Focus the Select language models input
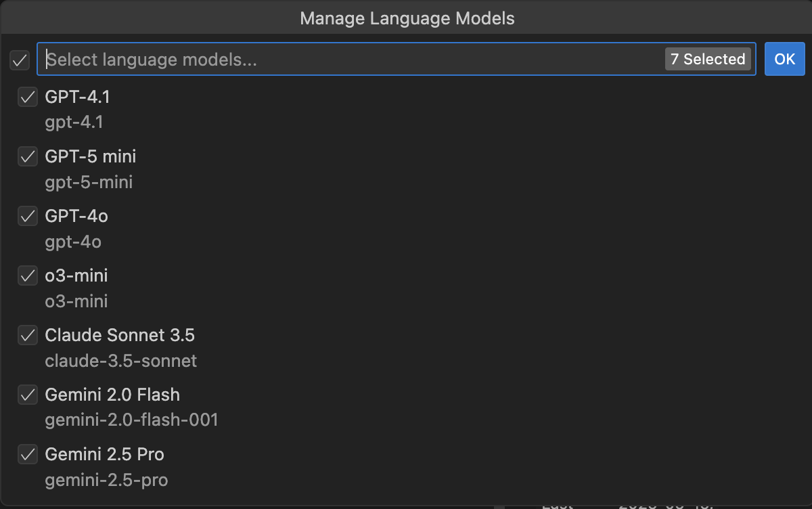This screenshot has height=509, width=812. [x=352, y=59]
